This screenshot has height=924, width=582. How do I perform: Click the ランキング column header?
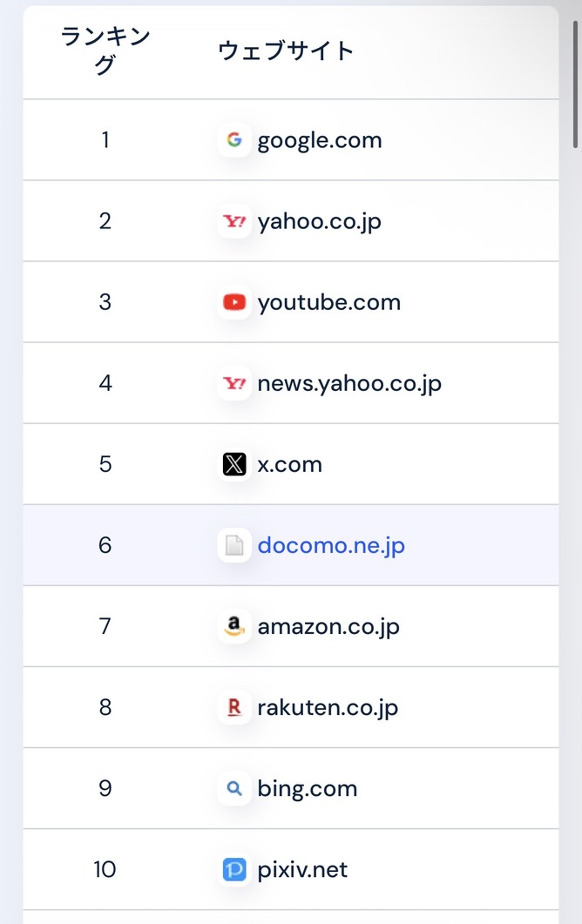point(105,51)
